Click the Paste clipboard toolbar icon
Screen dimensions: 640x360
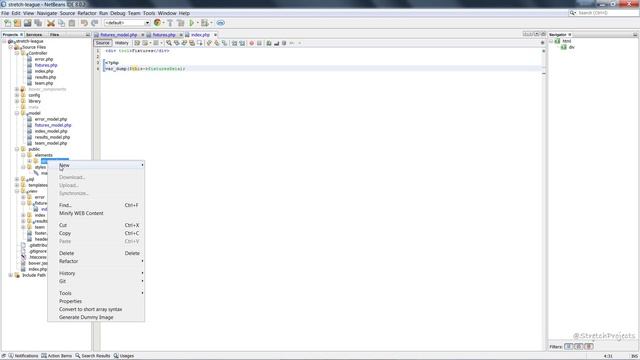72,23
